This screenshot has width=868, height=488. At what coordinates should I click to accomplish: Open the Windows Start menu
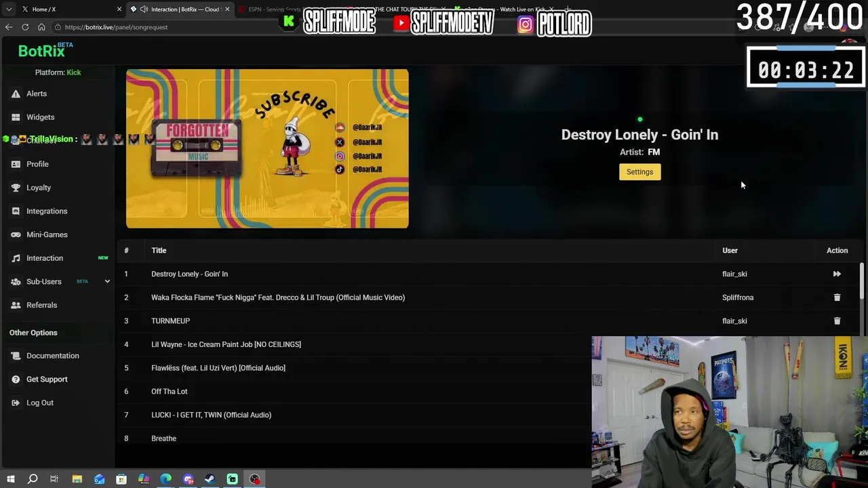(10, 479)
